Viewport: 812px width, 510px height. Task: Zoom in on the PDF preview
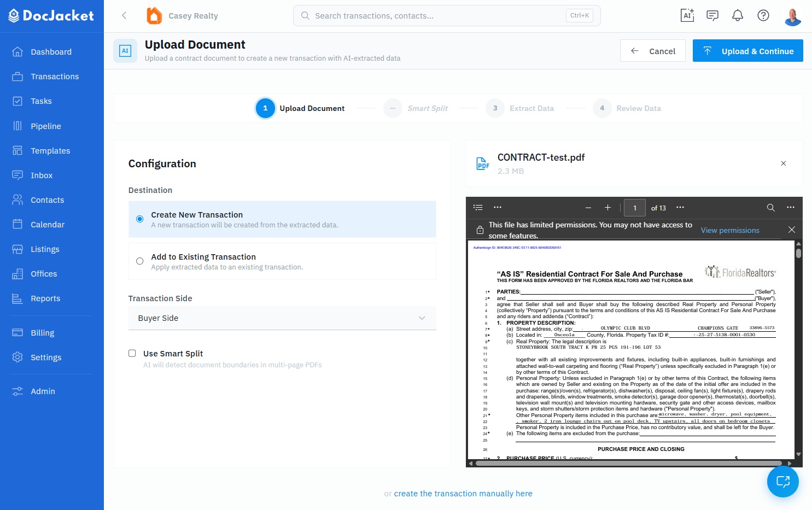pyautogui.click(x=607, y=208)
